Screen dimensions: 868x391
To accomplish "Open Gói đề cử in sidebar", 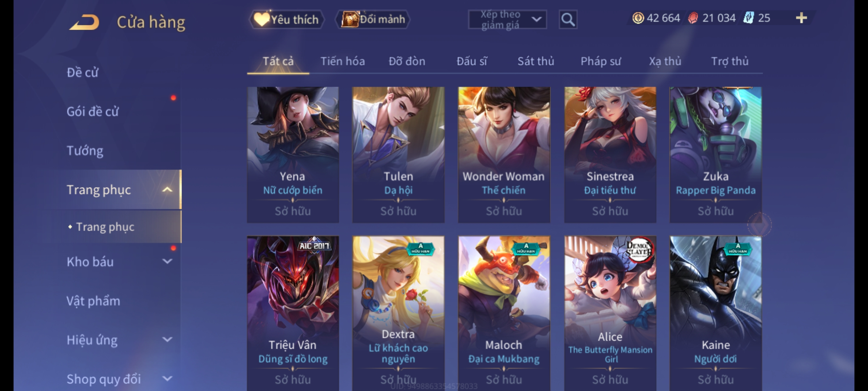I will (93, 112).
